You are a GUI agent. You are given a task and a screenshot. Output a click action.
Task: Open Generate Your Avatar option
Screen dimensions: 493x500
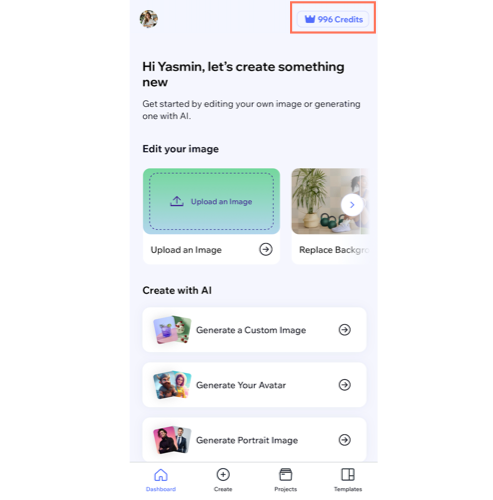click(x=254, y=385)
